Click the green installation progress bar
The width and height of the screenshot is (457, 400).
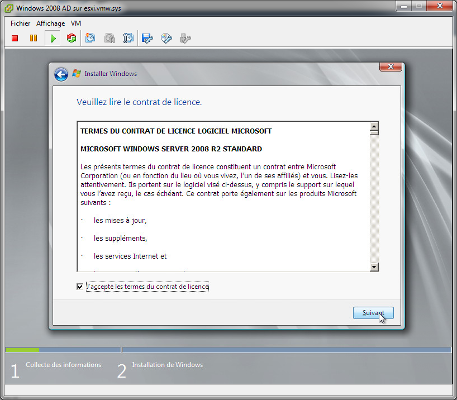(22, 350)
